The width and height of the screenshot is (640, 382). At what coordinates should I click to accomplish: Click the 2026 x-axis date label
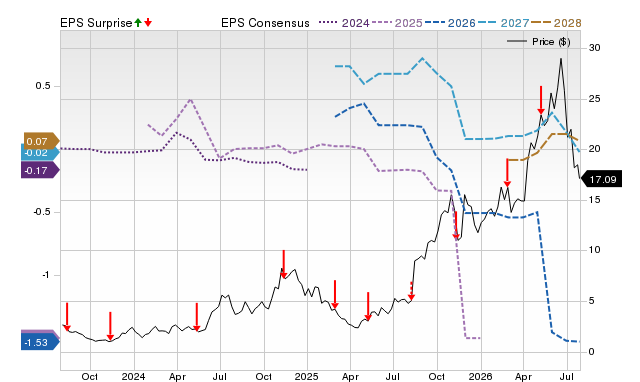click(x=480, y=376)
